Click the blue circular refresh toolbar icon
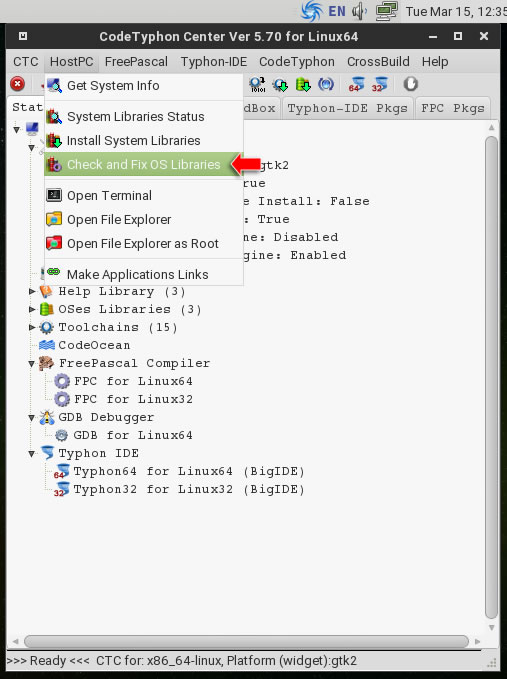 (x=326, y=84)
